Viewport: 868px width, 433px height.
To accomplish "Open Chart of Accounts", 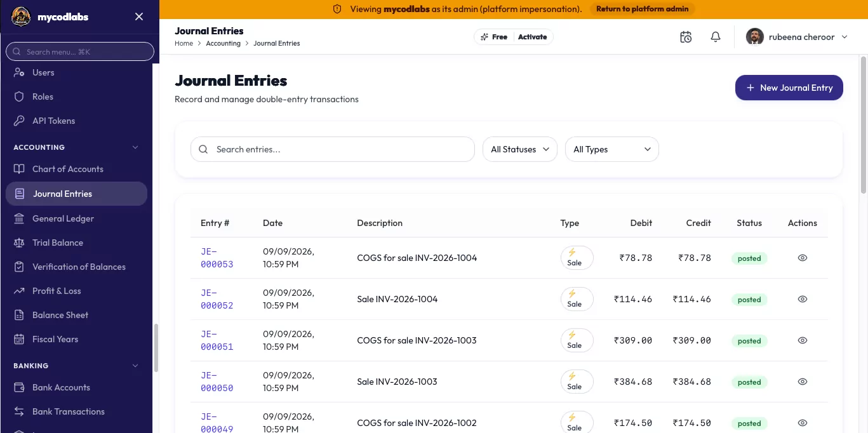I will pos(67,169).
